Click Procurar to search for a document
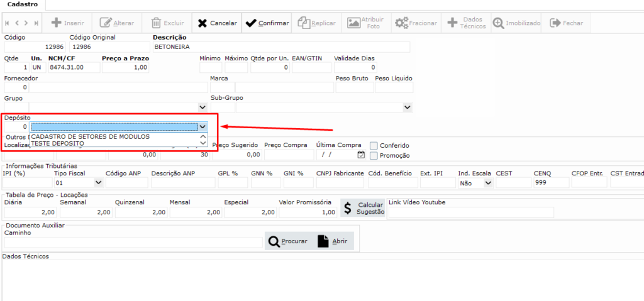 tap(288, 241)
